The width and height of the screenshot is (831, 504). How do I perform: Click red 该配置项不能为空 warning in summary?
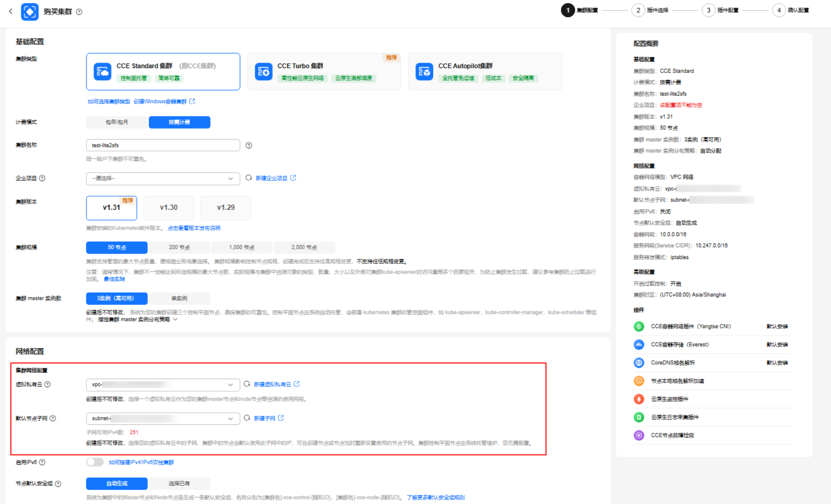(x=681, y=105)
